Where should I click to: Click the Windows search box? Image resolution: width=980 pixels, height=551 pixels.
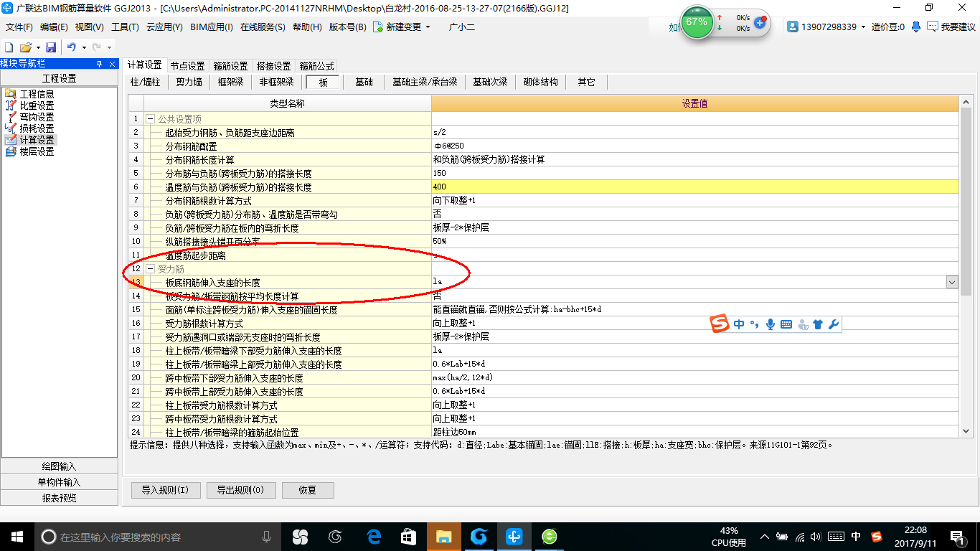(x=156, y=537)
